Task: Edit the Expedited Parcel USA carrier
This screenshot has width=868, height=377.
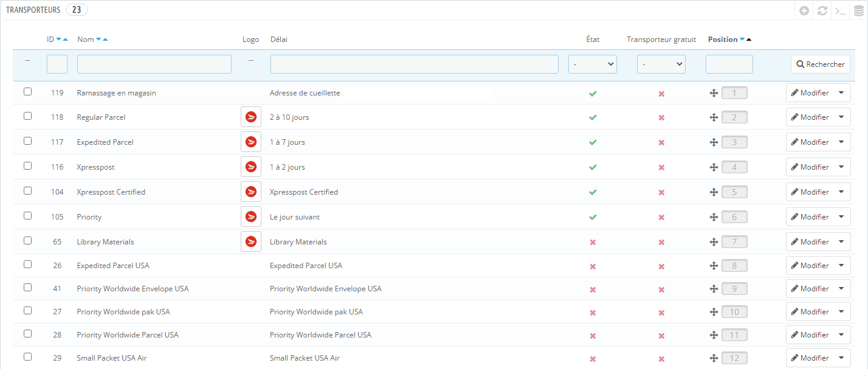Action: [x=810, y=266]
